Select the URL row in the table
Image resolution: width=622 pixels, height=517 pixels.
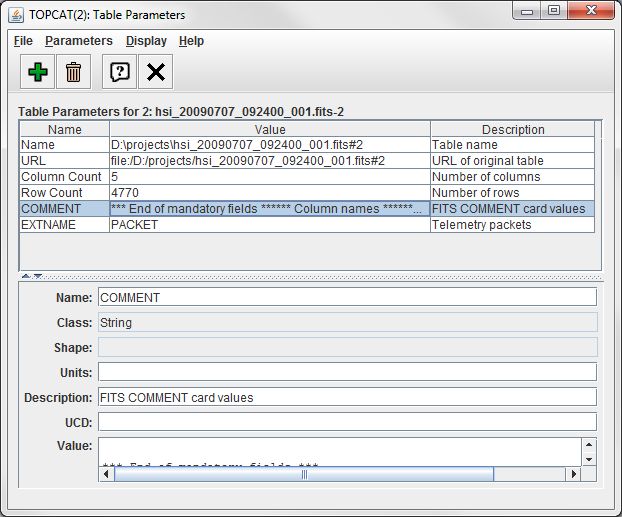(307, 161)
